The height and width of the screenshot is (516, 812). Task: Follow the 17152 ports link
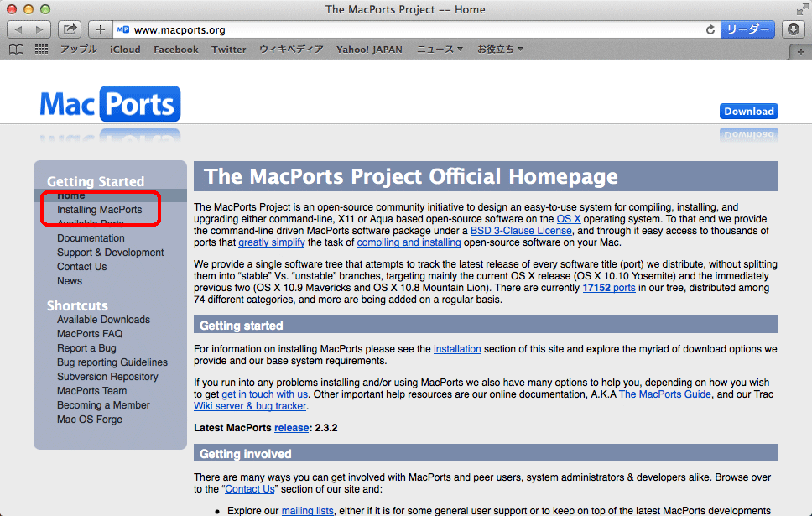(609, 288)
